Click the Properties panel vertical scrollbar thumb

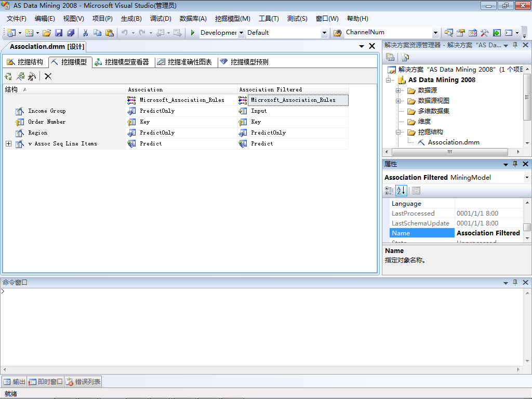coord(527,227)
